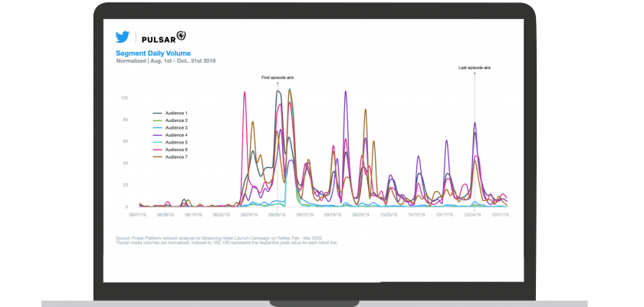Click the Pulsar star emblem icon
The width and height of the screenshot is (644, 307).
pos(180,36)
